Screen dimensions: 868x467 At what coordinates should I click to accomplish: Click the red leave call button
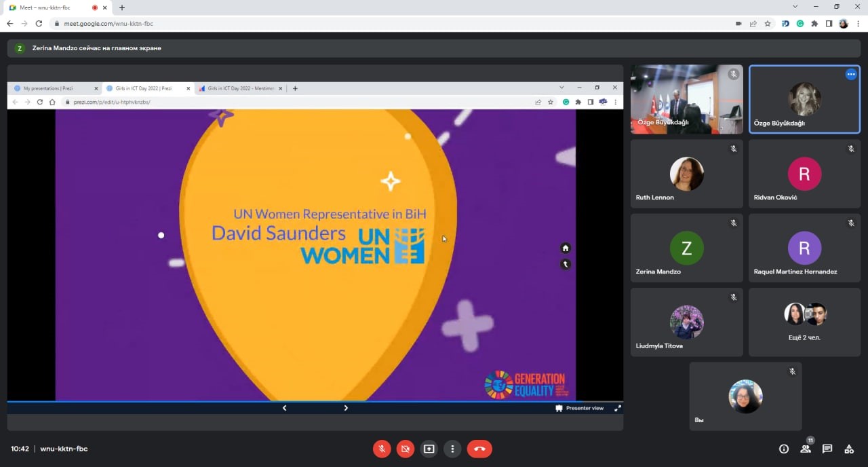[479, 449]
